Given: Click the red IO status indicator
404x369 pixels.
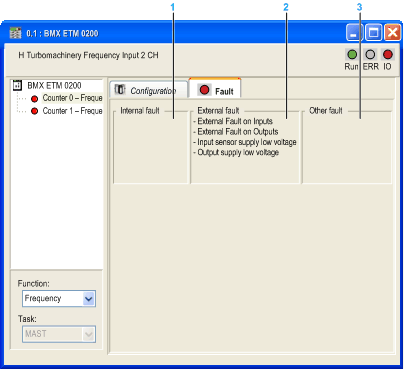Looking at the screenshot, I should point(387,54).
